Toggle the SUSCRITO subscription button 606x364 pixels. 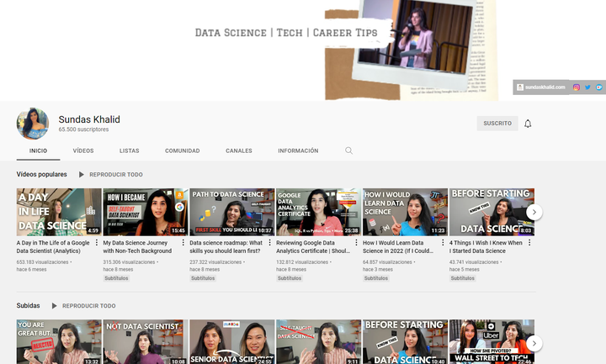coord(497,124)
